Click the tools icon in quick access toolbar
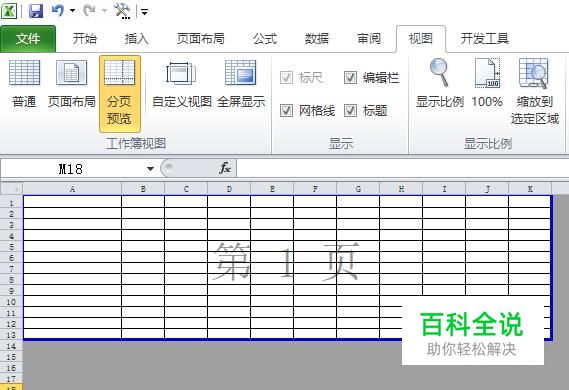The height and width of the screenshot is (390, 569). [122, 11]
